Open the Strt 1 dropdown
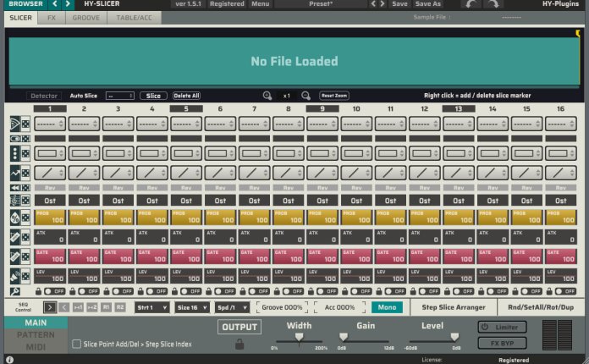Screen dimensions: 589x364 pos(151,307)
